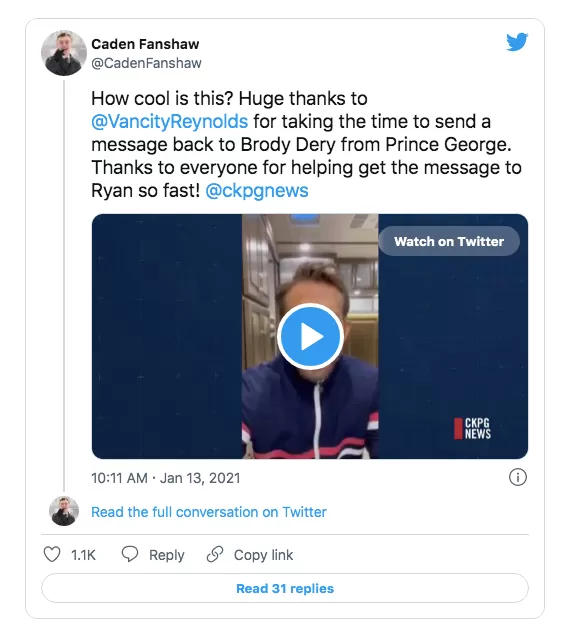This screenshot has height=636, width=568.
Task: Click the CKPG News watermark in video
Action: pyautogui.click(x=472, y=429)
